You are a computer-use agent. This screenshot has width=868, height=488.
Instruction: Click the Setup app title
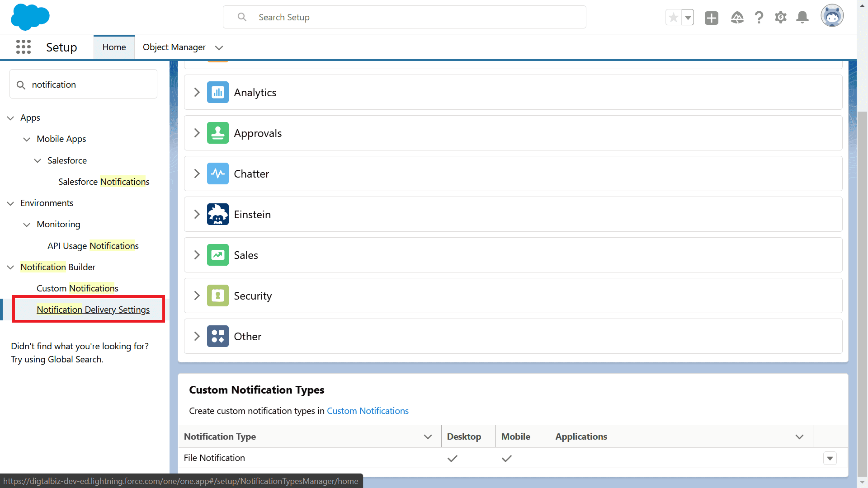[x=61, y=47]
